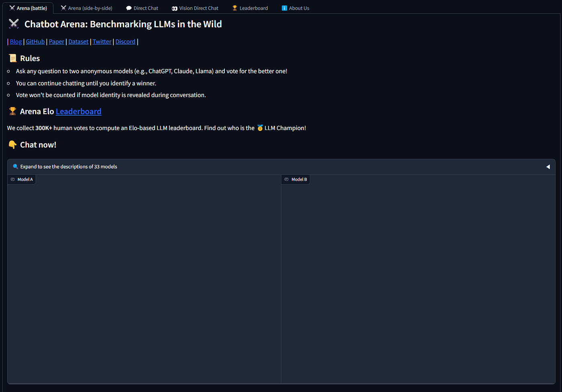Image resolution: width=562 pixels, height=392 pixels.
Task: Visit the GitHub link
Action: click(x=35, y=41)
